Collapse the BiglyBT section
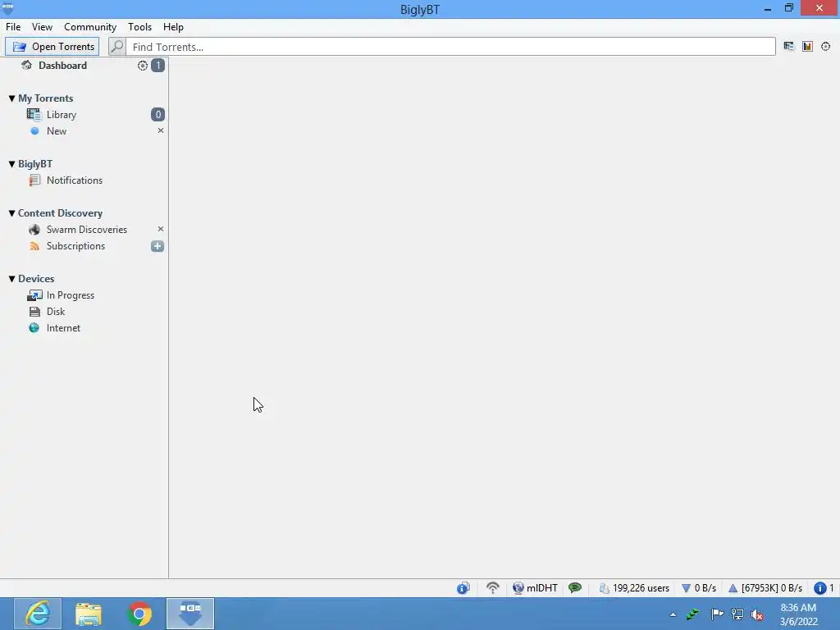This screenshot has height=630, width=840. (x=11, y=164)
